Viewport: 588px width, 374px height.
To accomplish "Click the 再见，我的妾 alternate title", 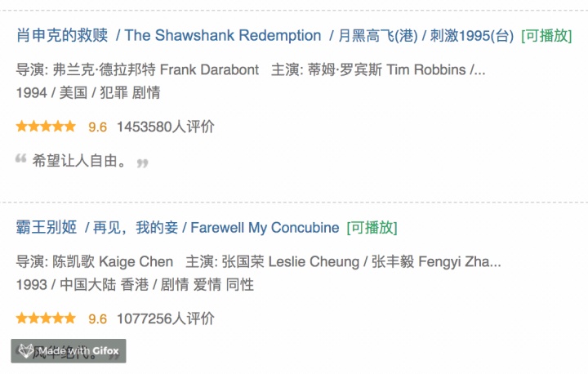I will pyautogui.click(x=136, y=227).
